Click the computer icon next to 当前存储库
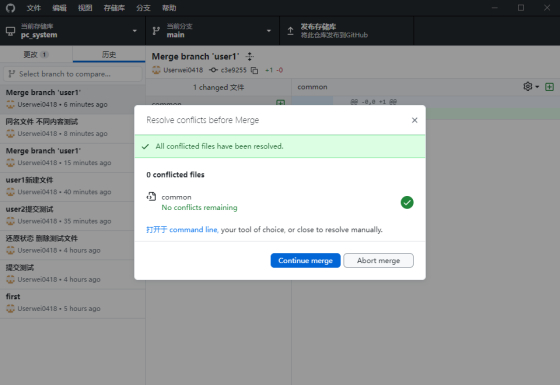The height and width of the screenshot is (385, 560). (x=10, y=31)
